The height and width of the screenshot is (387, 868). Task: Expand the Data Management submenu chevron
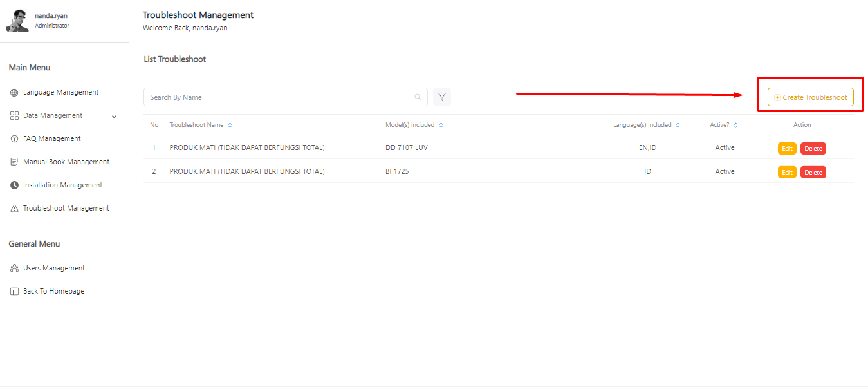pyautogui.click(x=114, y=117)
